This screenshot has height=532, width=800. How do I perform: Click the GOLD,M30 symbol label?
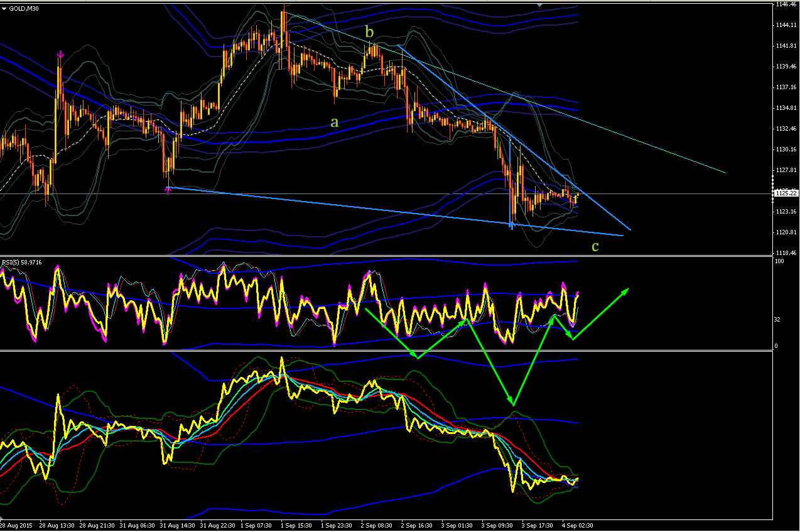pyautogui.click(x=19, y=8)
